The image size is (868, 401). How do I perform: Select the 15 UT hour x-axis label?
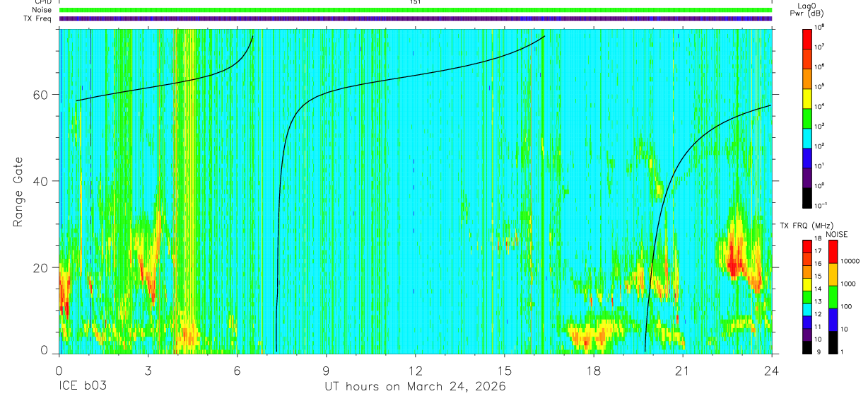coord(504,370)
